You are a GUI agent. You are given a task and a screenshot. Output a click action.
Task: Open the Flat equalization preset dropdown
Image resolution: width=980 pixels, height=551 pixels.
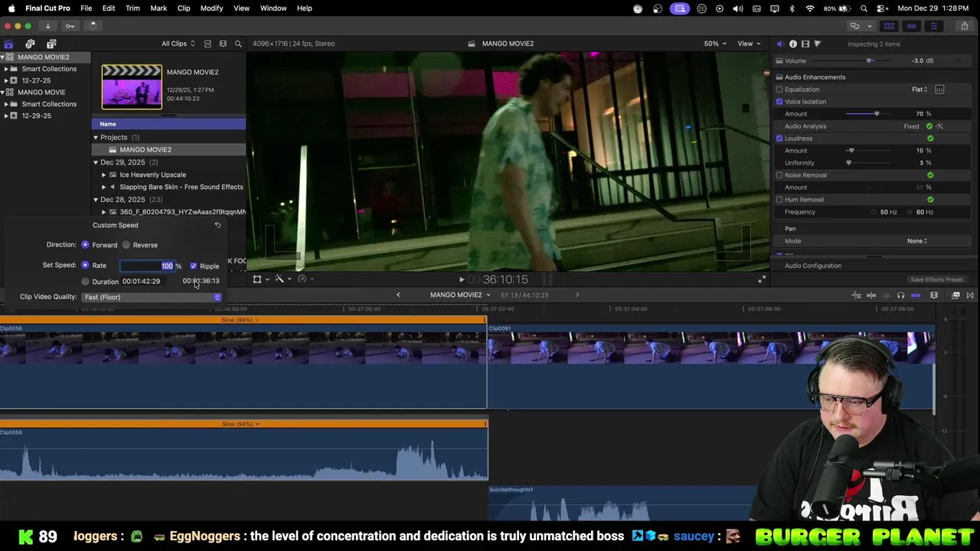click(920, 90)
